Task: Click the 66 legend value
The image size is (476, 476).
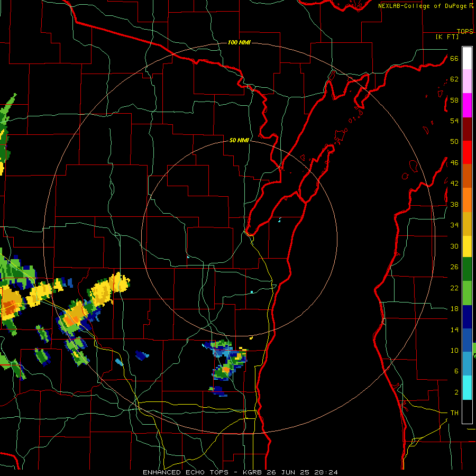Action: [x=454, y=58]
